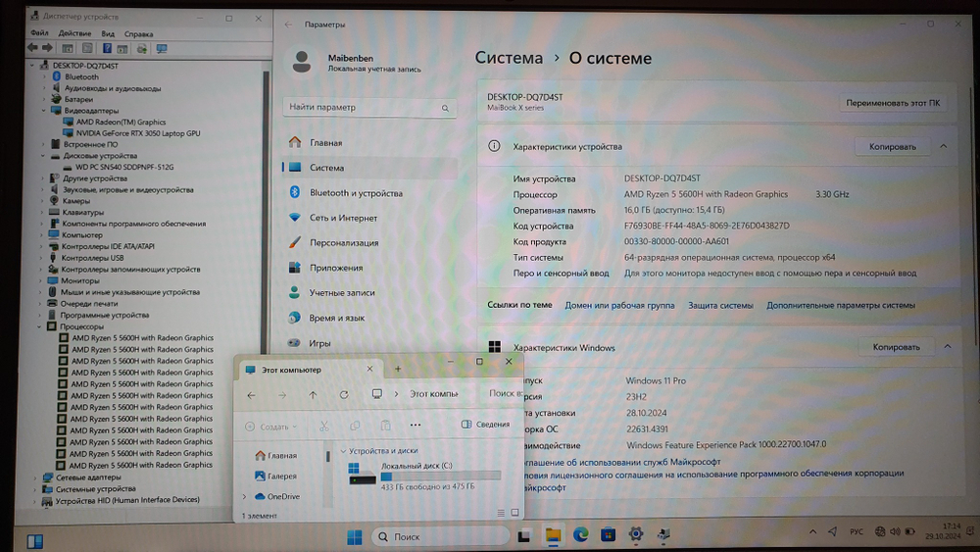
Task: Select Контроллеры USB tree item
Action: (x=92, y=258)
